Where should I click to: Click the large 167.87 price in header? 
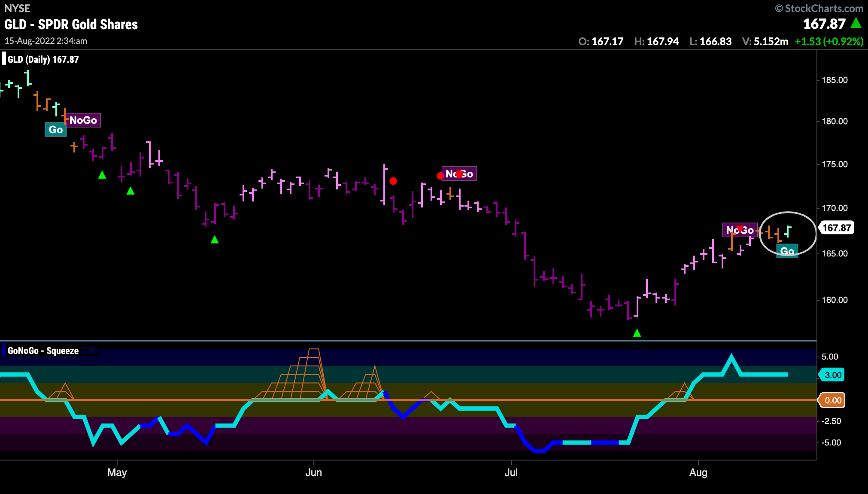pos(824,24)
